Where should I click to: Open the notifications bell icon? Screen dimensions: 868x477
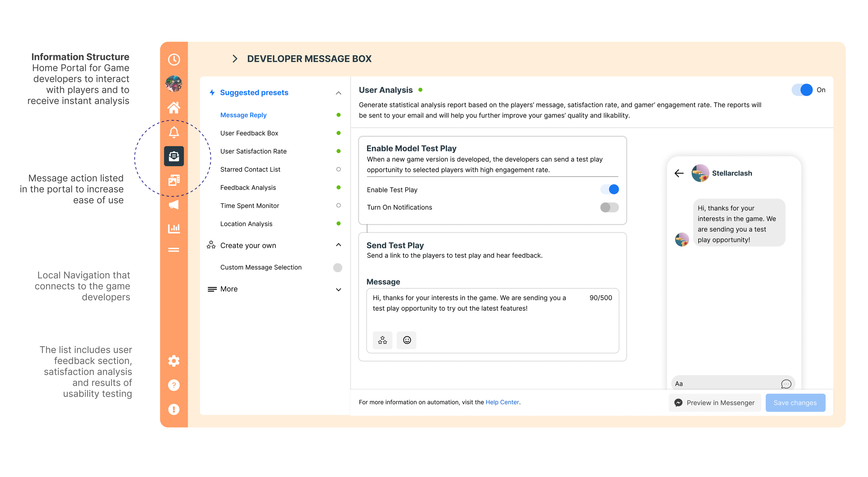[174, 132]
